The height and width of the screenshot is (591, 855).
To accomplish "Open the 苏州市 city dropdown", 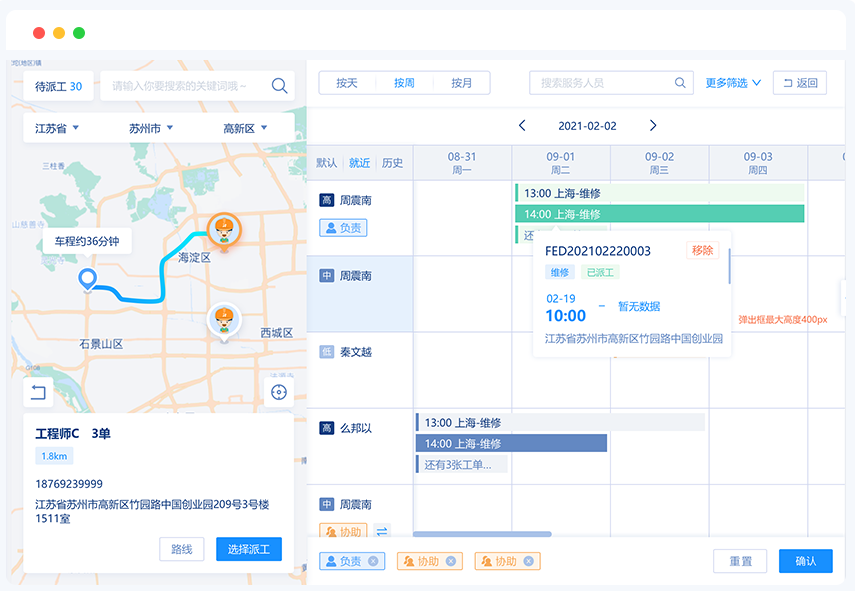I will 151,128.
